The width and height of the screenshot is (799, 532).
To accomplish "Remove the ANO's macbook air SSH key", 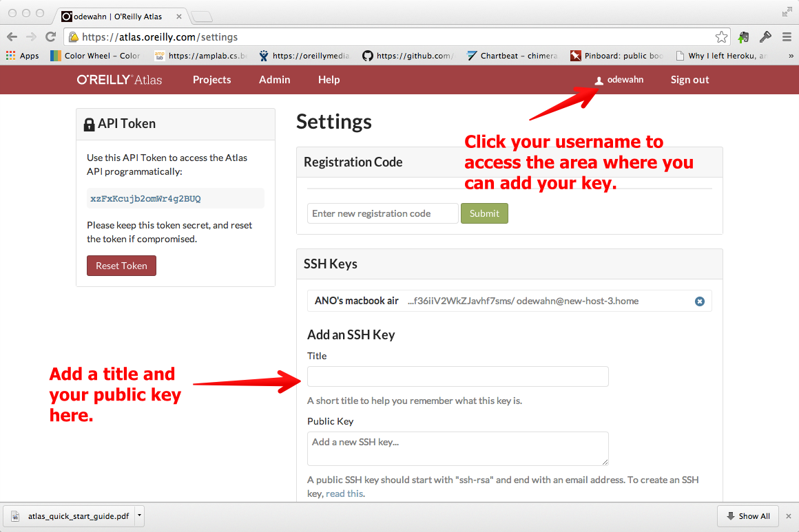I will (700, 301).
